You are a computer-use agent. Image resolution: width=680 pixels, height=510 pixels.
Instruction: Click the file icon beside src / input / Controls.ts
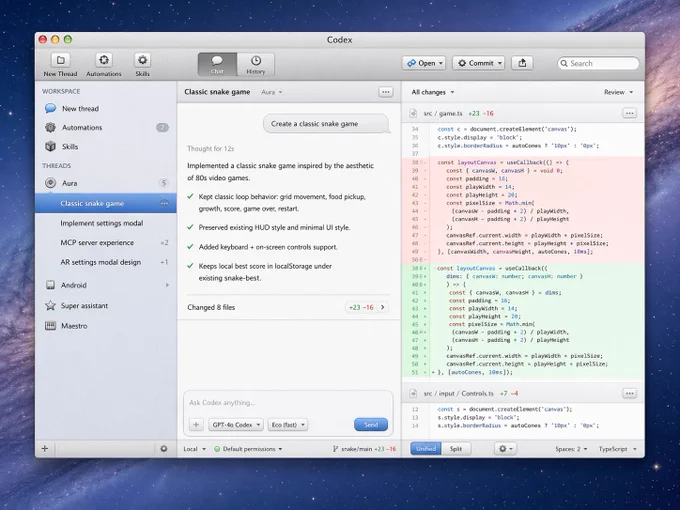413,393
